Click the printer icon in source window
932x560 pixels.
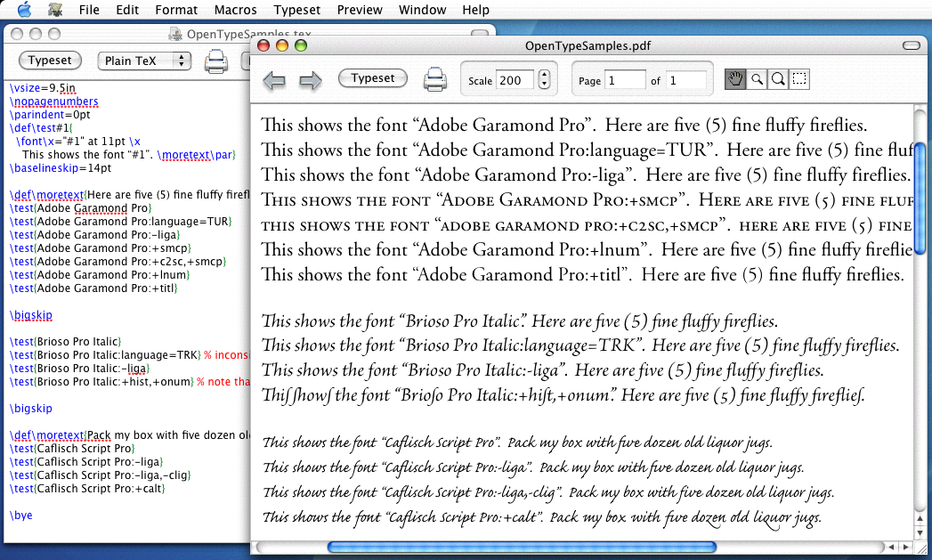pyautogui.click(x=215, y=61)
